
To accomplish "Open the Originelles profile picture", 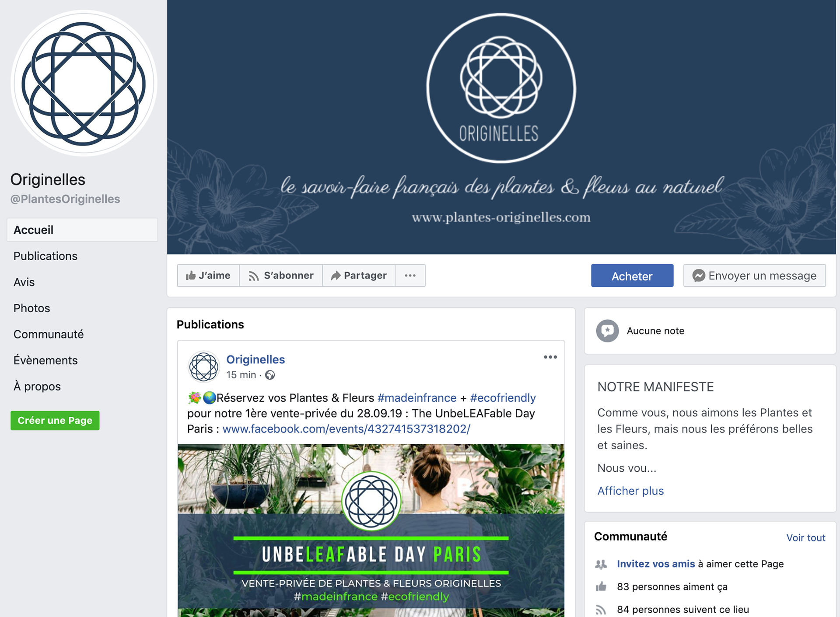I will tap(84, 83).
